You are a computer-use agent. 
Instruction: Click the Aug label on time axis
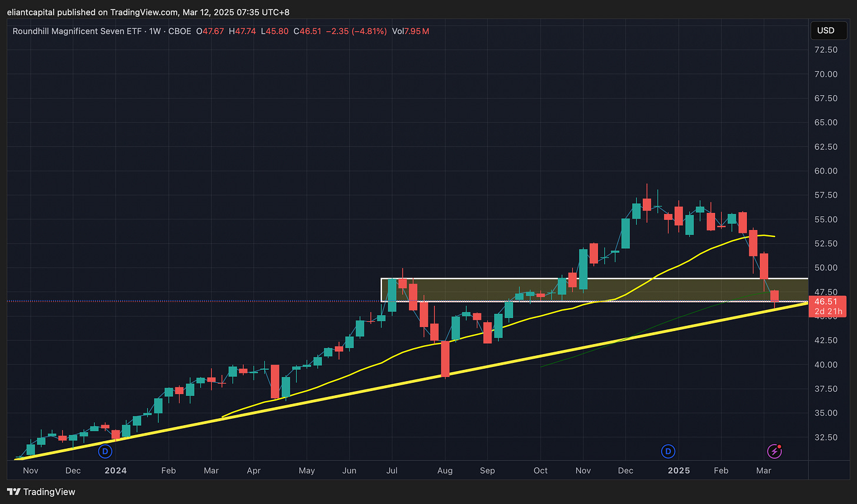446,470
